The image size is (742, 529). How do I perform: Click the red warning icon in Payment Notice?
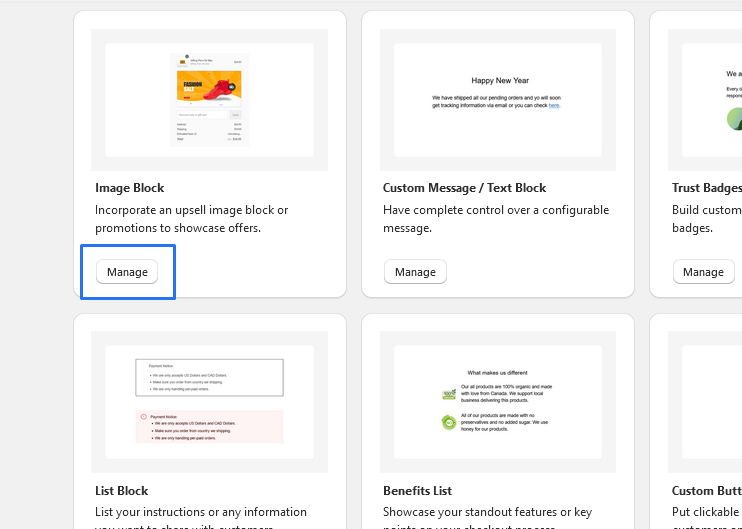[x=144, y=416]
